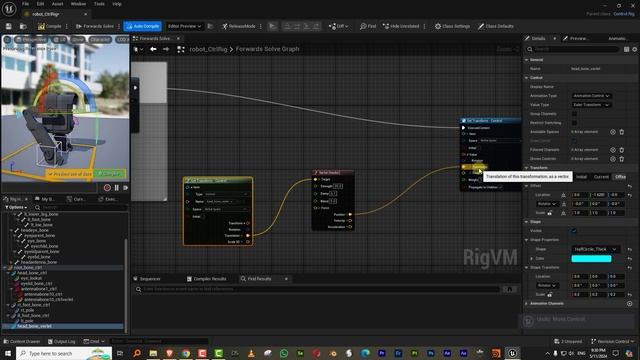
Task: Collapse the General section
Action: click(527, 60)
